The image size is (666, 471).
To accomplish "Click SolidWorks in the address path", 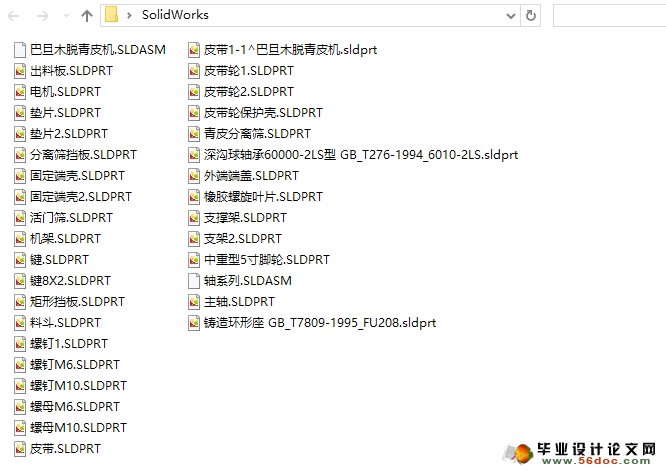I will (175, 15).
